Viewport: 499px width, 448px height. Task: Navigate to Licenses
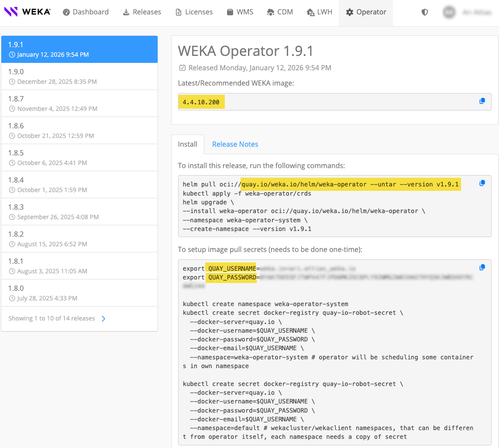click(x=194, y=12)
